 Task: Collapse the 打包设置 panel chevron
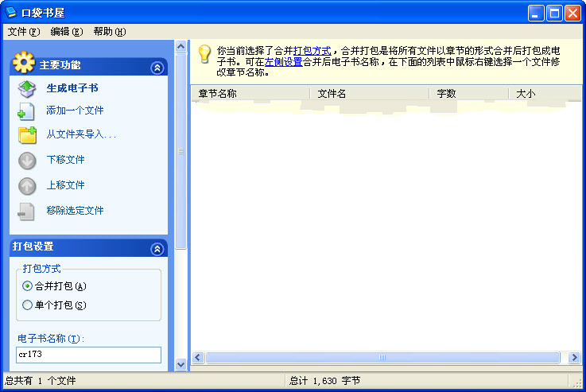[x=157, y=249]
